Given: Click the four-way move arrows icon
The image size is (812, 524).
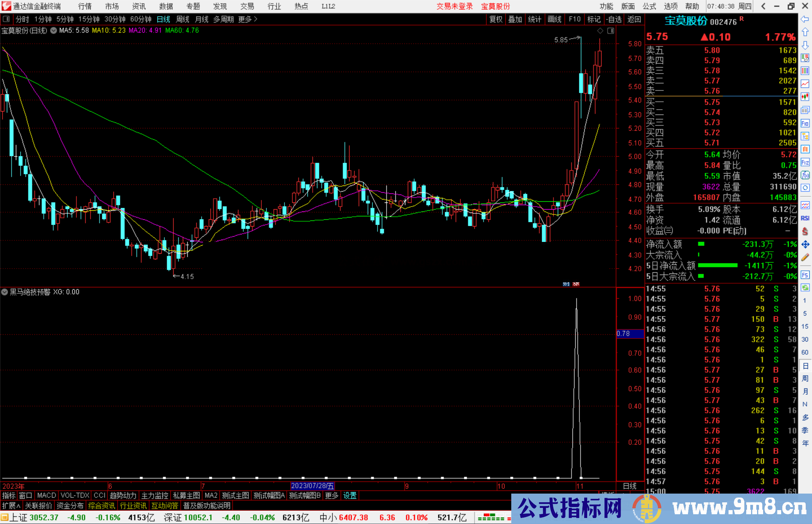Looking at the screenshot, I should point(805,245).
